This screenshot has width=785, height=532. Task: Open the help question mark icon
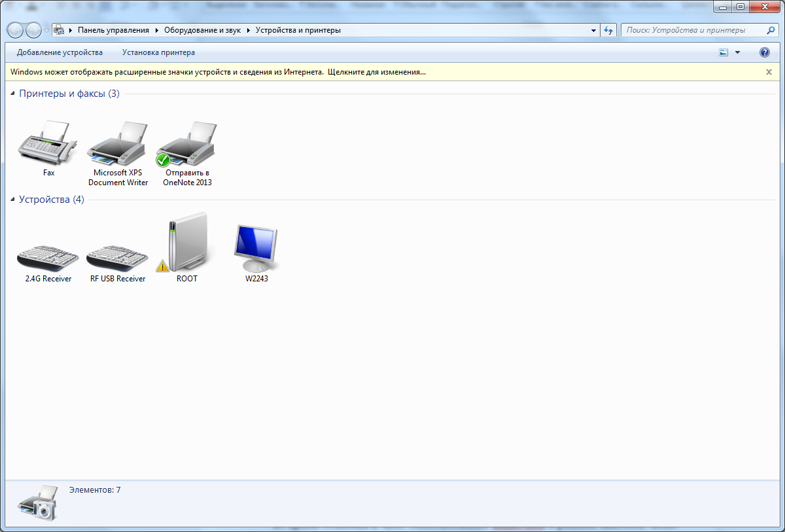tap(764, 52)
